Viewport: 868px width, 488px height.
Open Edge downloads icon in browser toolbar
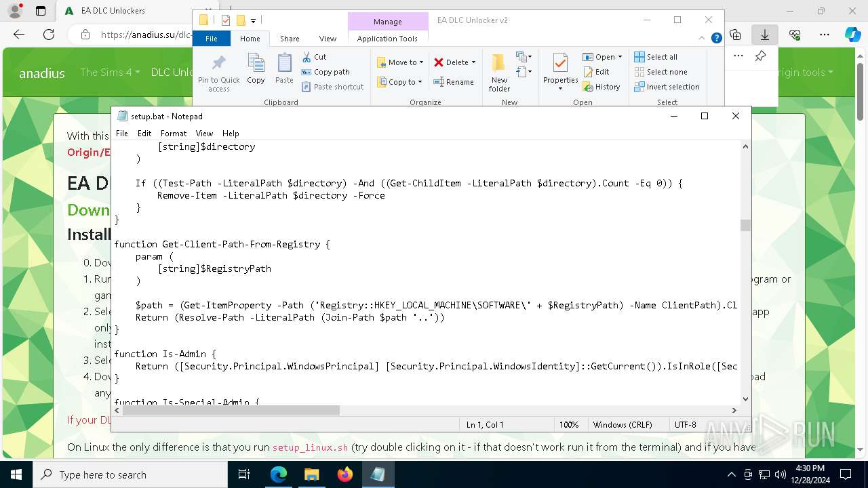[x=765, y=35]
